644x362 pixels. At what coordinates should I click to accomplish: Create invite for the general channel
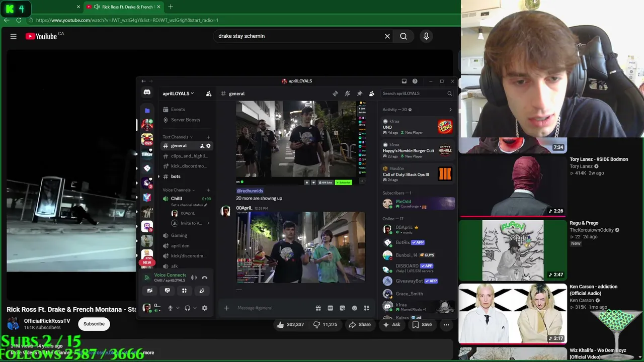(202, 146)
